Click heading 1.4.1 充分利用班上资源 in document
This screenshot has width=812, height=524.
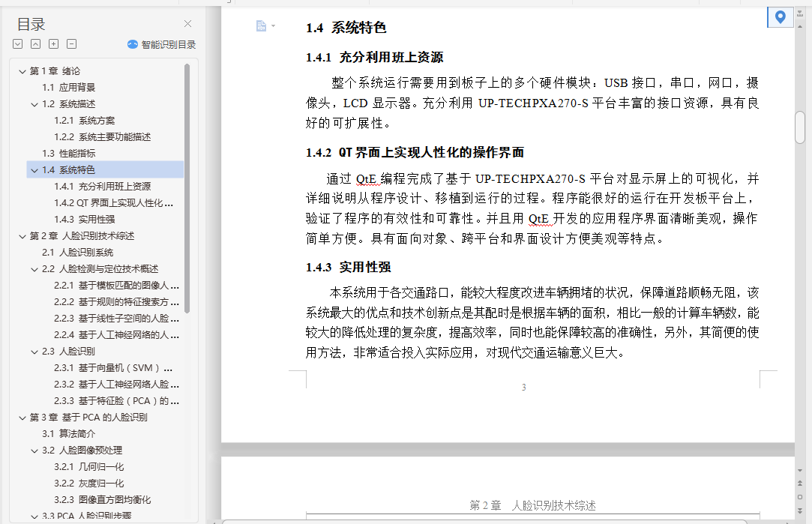point(374,58)
